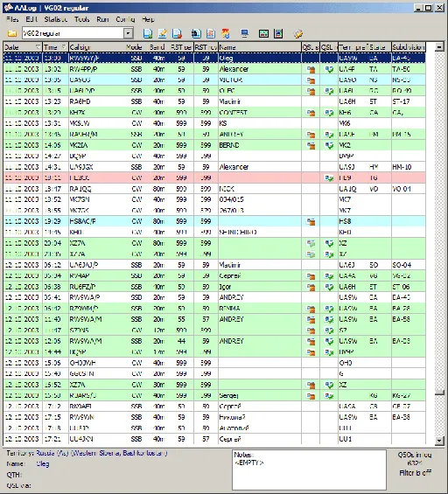Click QSL sent icon in RW4PP/P row
The image size is (448, 494).
(311, 69)
